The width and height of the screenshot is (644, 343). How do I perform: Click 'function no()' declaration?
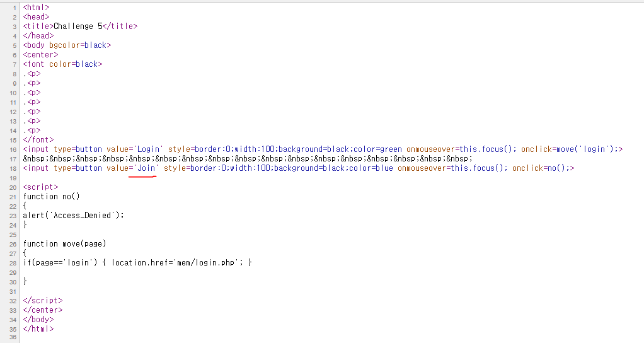click(51, 196)
